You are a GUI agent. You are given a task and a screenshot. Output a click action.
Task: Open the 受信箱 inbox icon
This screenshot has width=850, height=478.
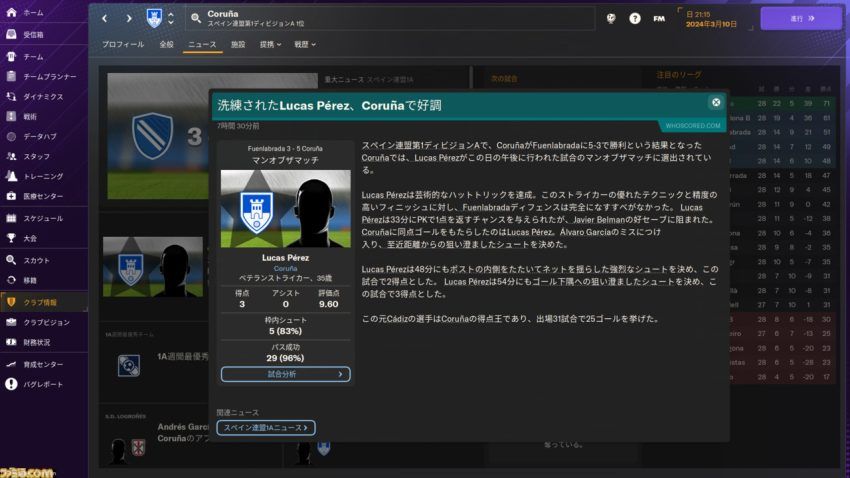coord(11,34)
